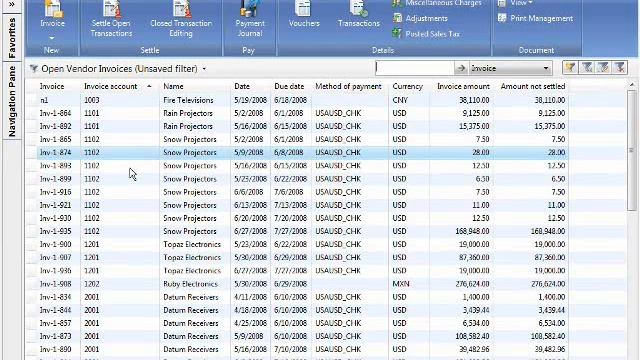The width and height of the screenshot is (640, 360).
Task: Open the Favorites side tab
Action: [x=12, y=38]
